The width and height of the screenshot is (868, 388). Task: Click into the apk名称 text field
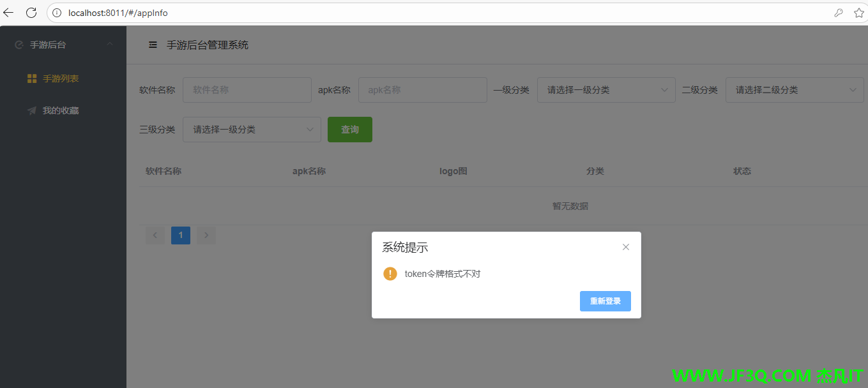pos(422,90)
